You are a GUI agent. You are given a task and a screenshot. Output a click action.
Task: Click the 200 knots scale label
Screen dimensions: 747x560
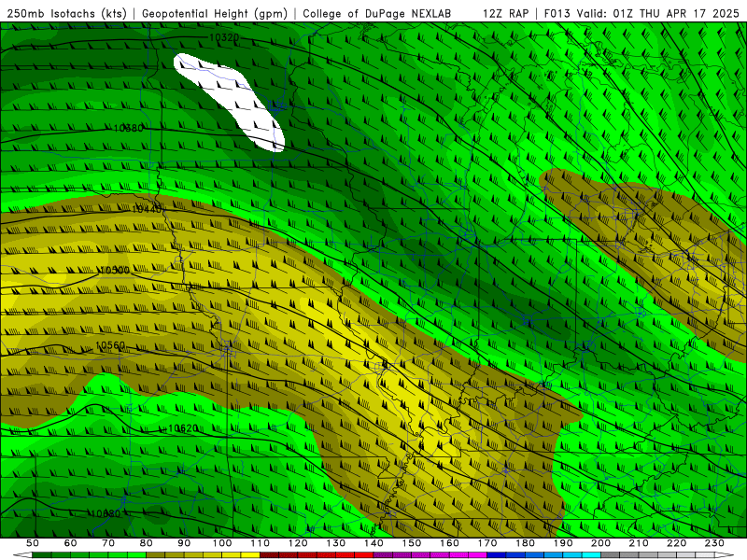pos(600,543)
